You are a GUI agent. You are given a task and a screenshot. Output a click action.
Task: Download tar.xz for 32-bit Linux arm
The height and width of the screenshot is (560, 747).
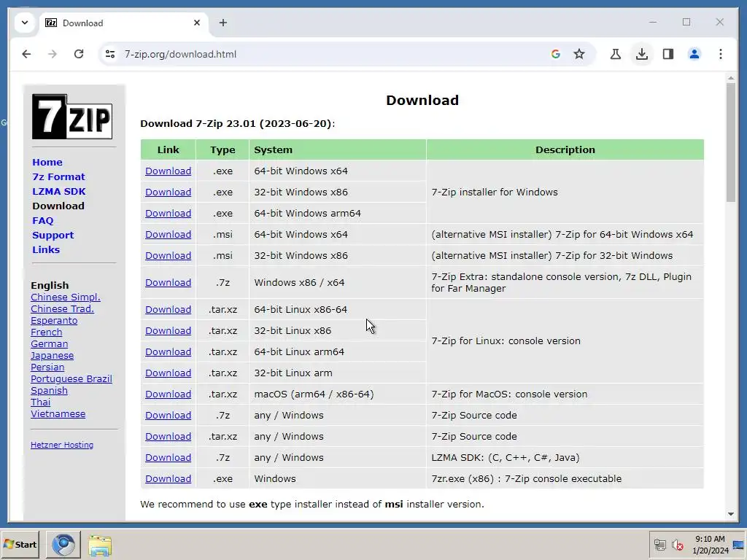(x=169, y=373)
